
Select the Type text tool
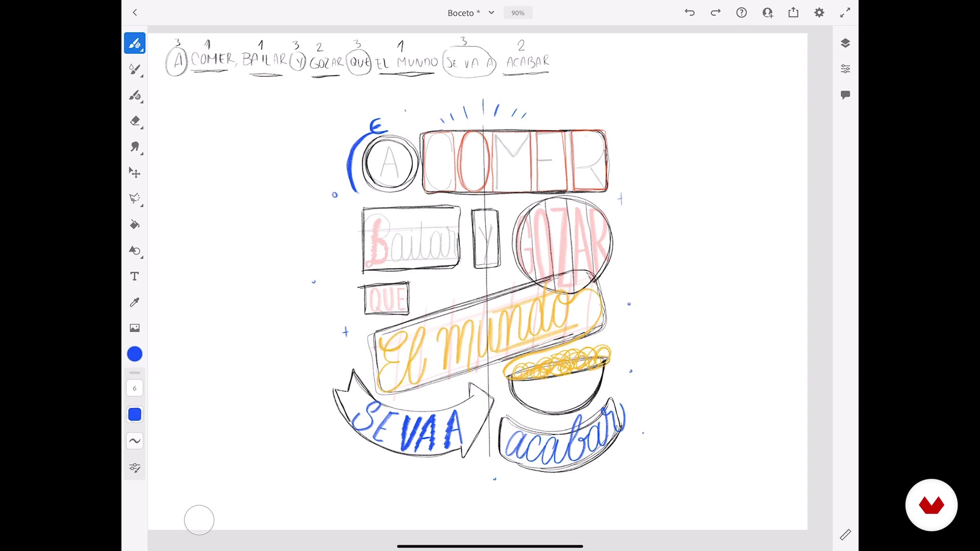tap(135, 277)
